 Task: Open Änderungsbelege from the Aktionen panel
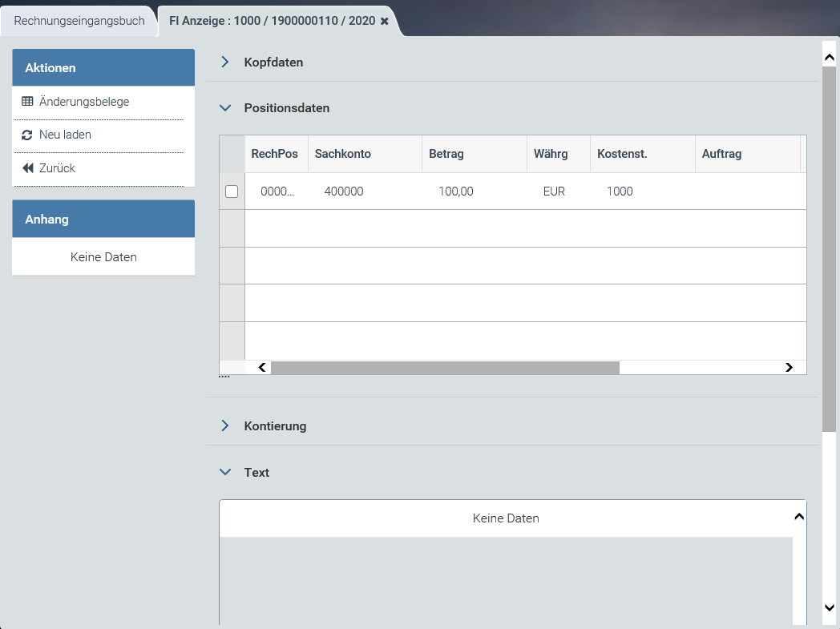(x=84, y=102)
